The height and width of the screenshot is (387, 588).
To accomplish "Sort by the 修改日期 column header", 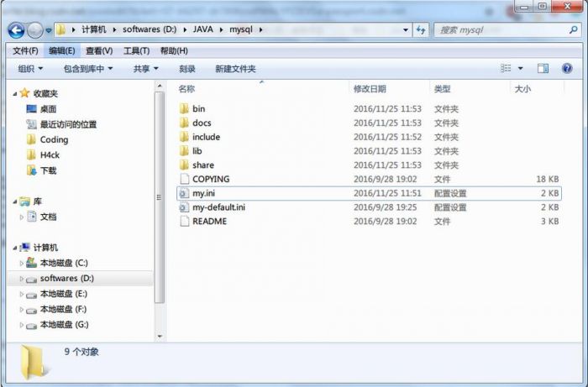I will [370, 89].
